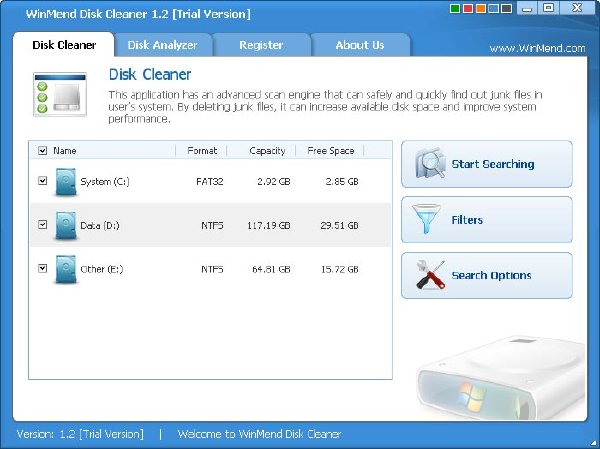
Task: Select the gray theme color swatch
Action: pos(507,8)
